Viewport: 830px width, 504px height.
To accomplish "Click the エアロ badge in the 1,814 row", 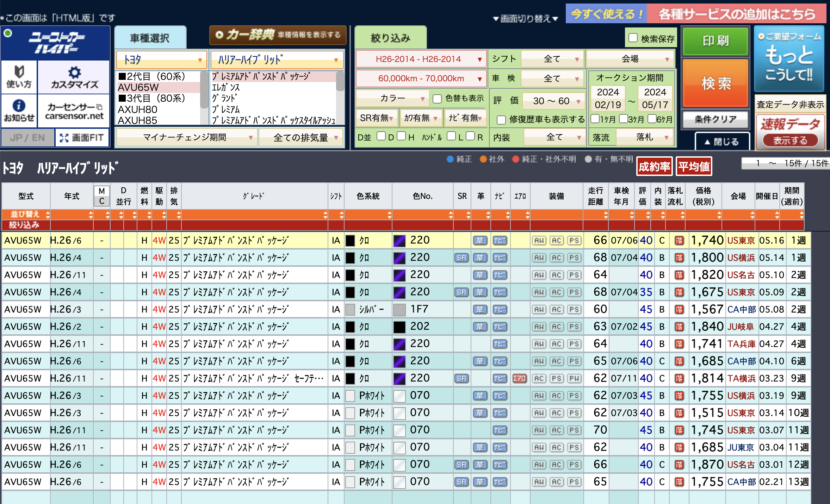I will tap(520, 378).
